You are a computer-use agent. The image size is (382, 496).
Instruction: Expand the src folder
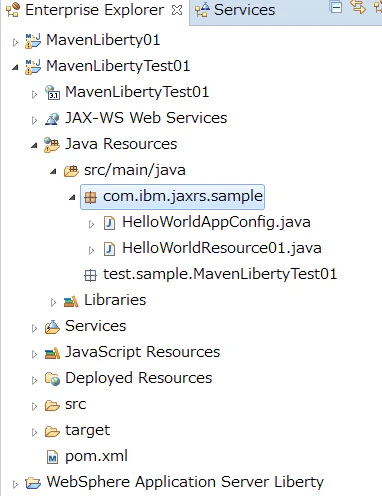click(34, 406)
